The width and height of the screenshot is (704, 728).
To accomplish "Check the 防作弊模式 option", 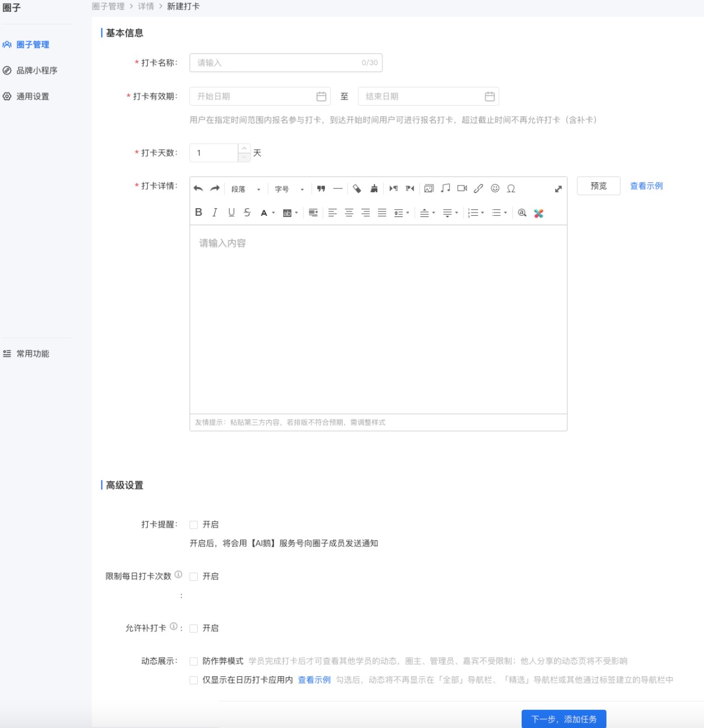I will pyautogui.click(x=193, y=661).
